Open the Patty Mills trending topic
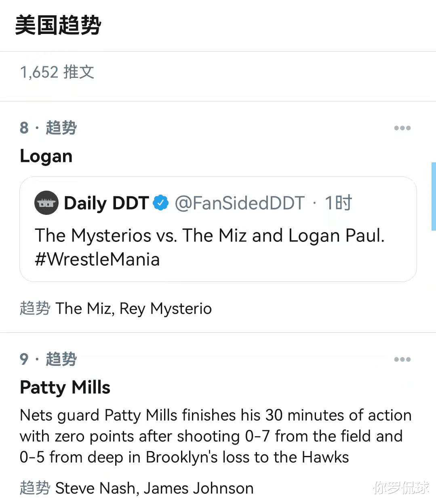The width and height of the screenshot is (436, 504). click(65, 388)
